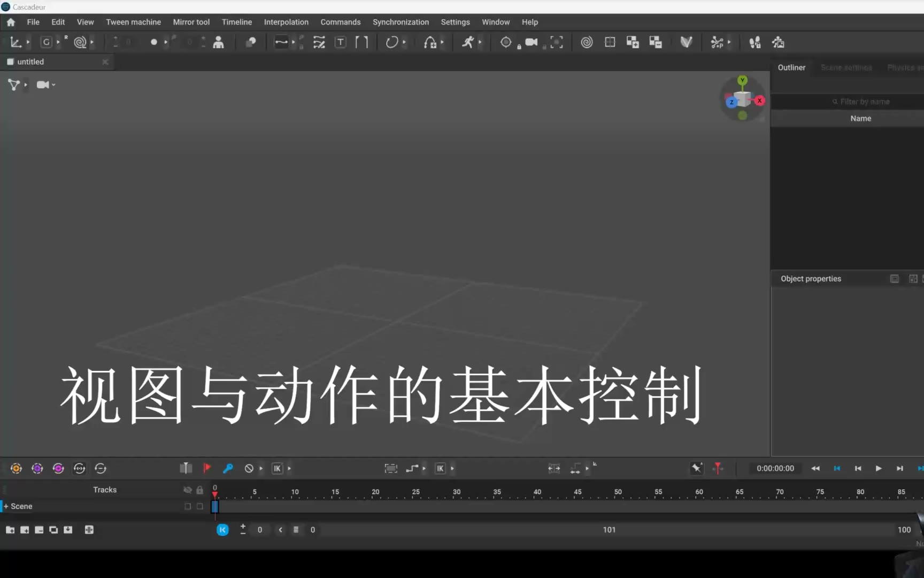Expand the prohibit-sign tool options arrow

point(261,469)
